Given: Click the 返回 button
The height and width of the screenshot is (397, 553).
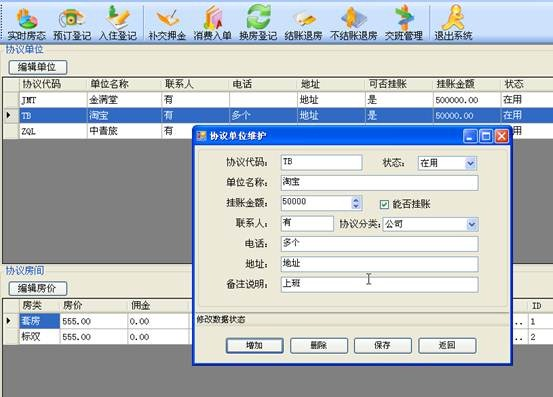Looking at the screenshot, I should pyautogui.click(x=447, y=346).
